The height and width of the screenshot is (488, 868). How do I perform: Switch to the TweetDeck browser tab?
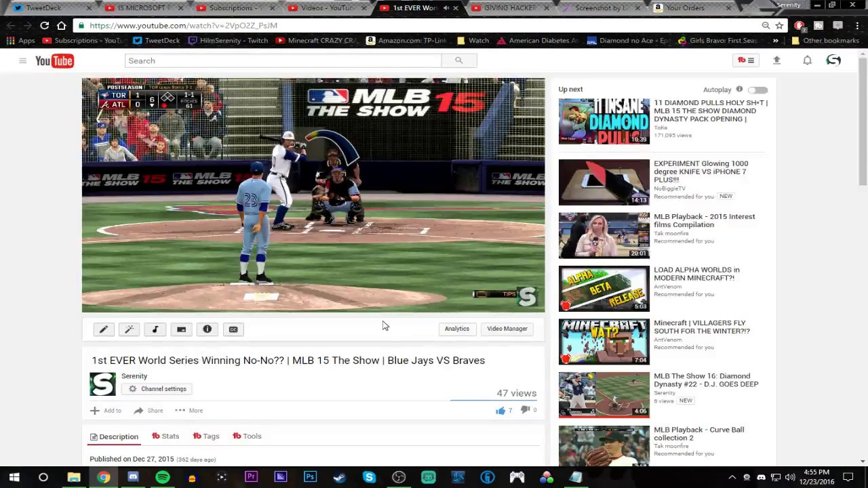pyautogui.click(x=43, y=7)
